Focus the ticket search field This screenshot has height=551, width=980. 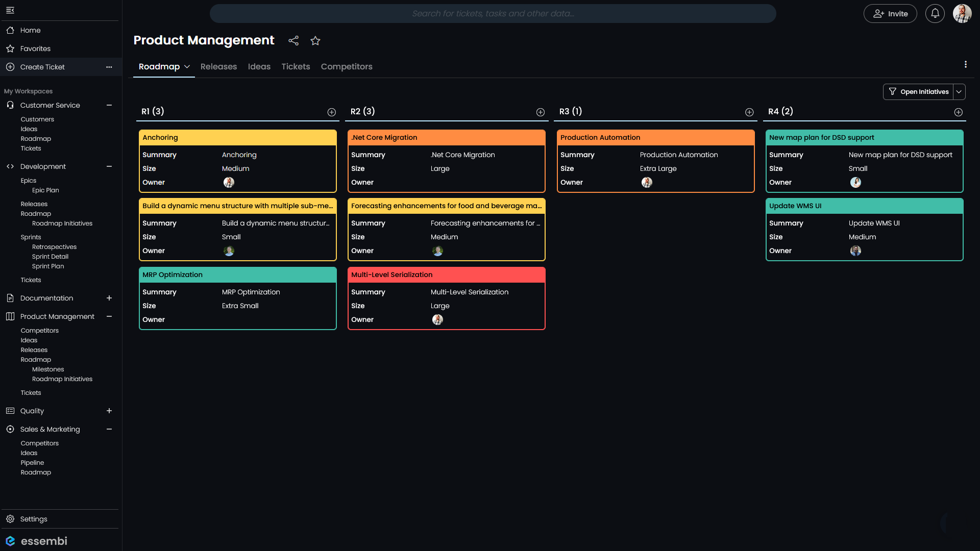pyautogui.click(x=493, y=14)
